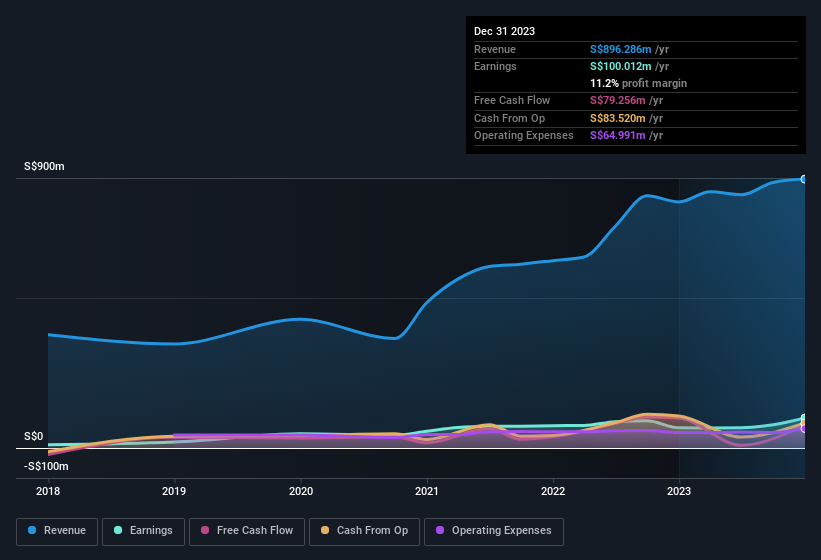Click the S$79.256m free cash flow value

click(617, 100)
